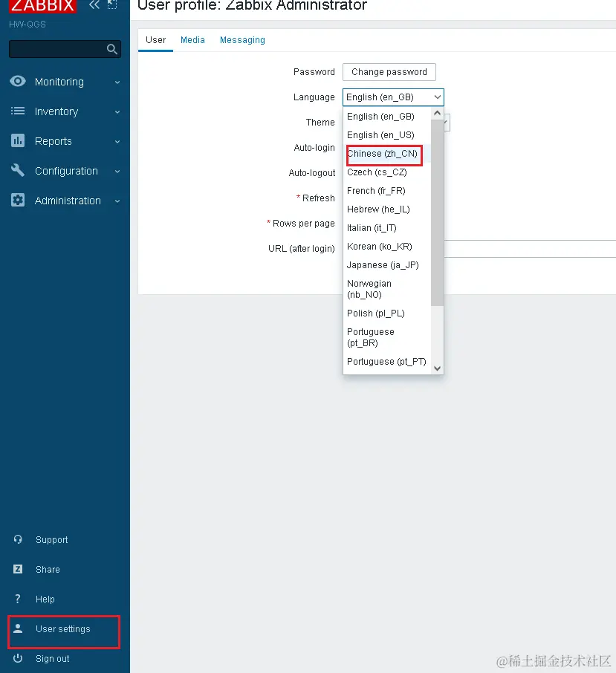Image resolution: width=616 pixels, height=673 pixels.
Task: Focus the sidebar search field
Action: pyautogui.click(x=65, y=49)
